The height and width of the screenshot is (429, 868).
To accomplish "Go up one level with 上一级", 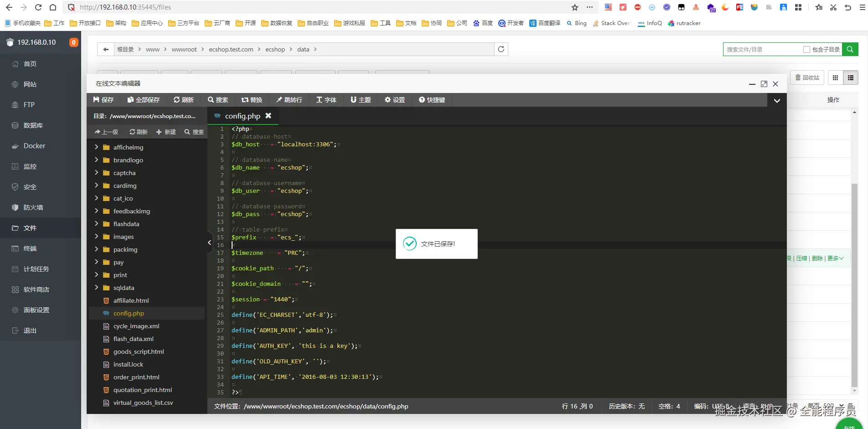I will click(x=106, y=132).
